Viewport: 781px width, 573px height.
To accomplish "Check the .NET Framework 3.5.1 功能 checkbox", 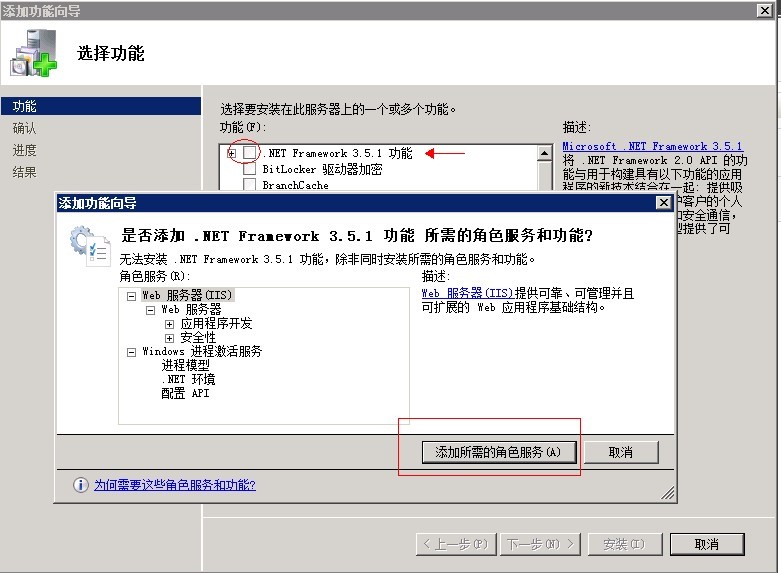I will [x=250, y=152].
